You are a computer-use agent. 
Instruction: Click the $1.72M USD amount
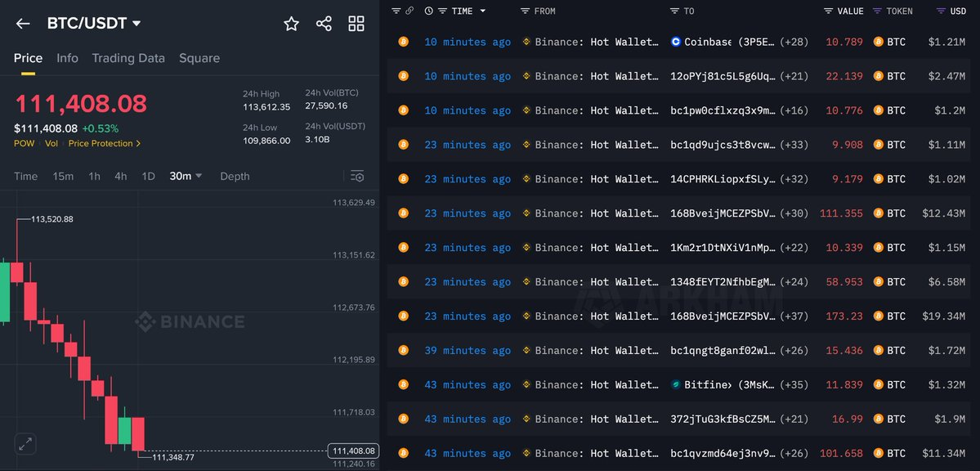[946, 350]
